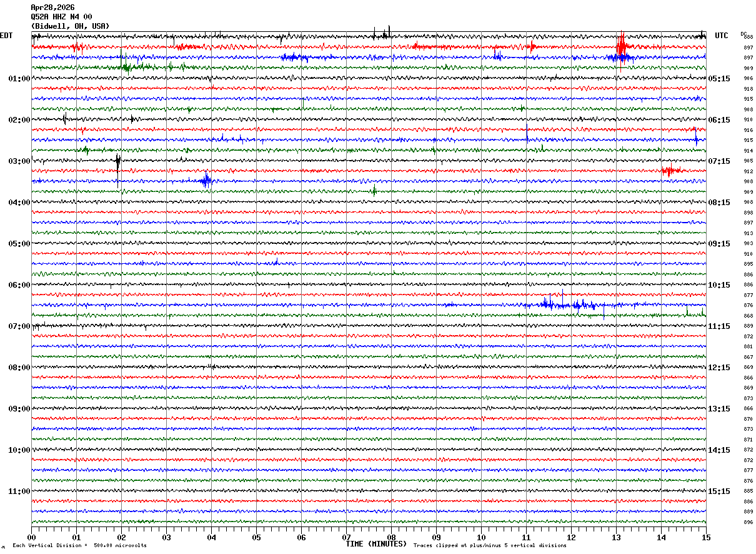Click the bottom minute-axis tick "09"
The image size is (756, 554).
[436, 537]
